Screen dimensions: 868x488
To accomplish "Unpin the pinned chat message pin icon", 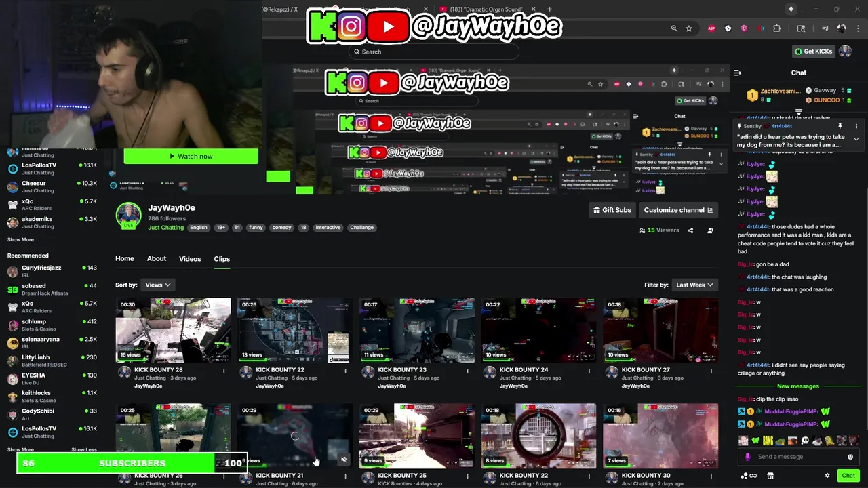I will 840,126.
